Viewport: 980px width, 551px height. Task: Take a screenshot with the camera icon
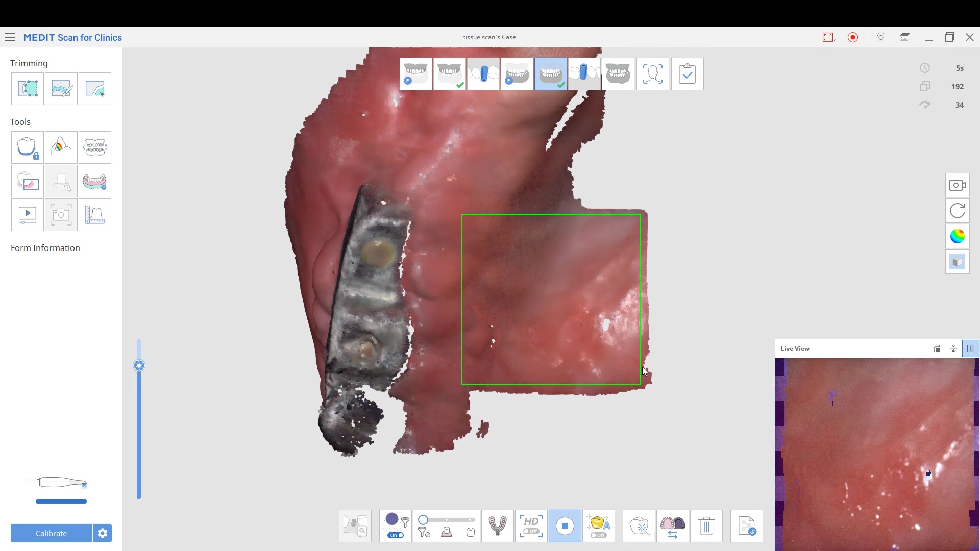881,37
